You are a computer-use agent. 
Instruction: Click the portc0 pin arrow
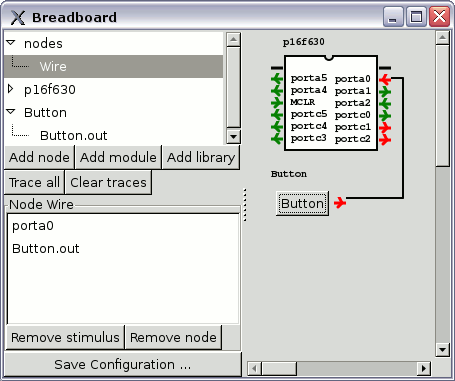(385, 115)
